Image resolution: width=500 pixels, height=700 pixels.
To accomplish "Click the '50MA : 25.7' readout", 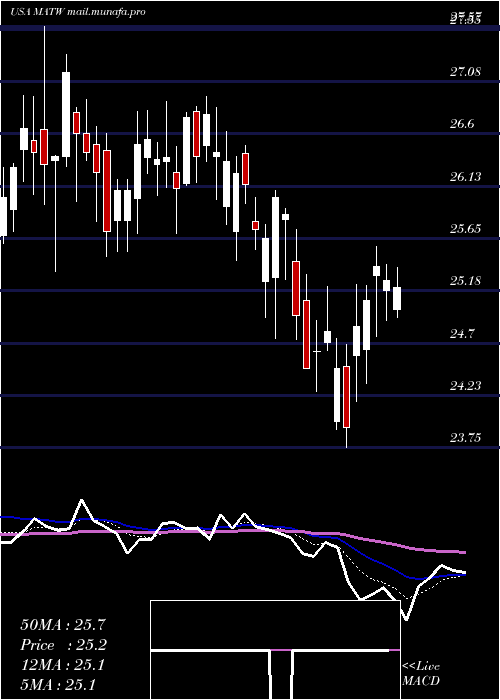I will pyautogui.click(x=64, y=625).
